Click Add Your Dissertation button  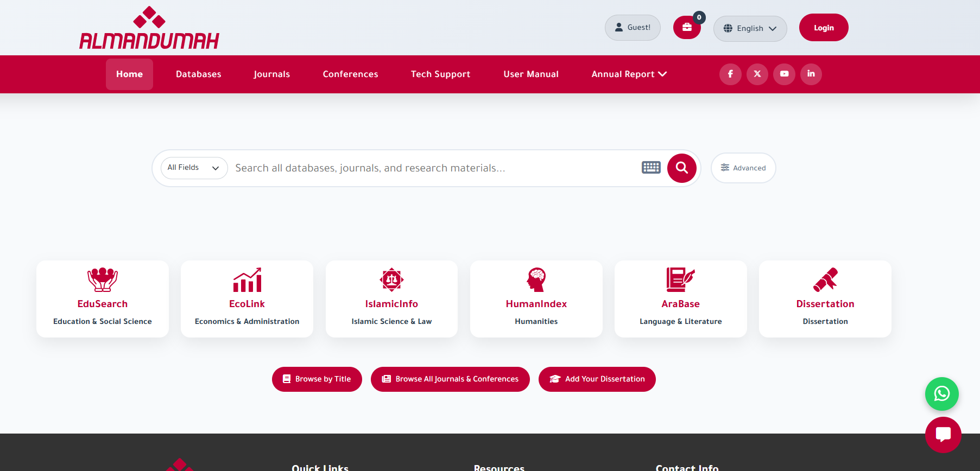pyautogui.click(x=597, y=379)
